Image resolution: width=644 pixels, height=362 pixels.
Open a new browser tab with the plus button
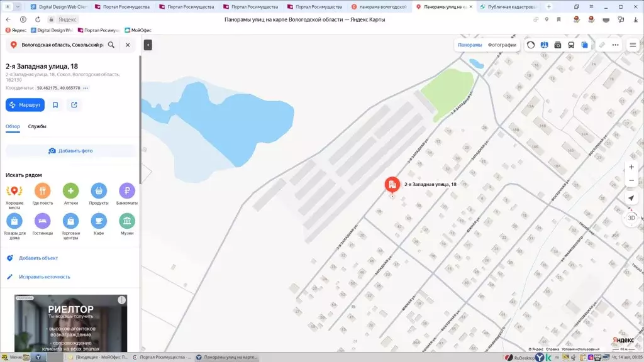click(x=548, y=6)
